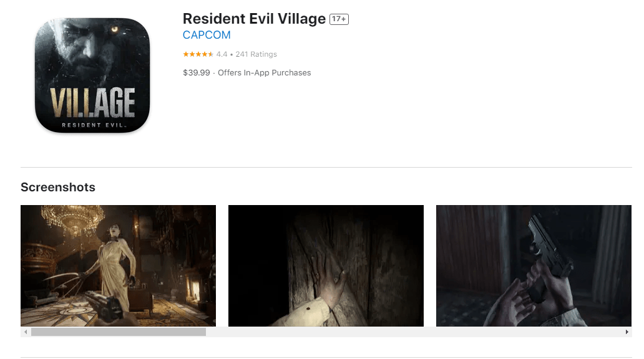The height and width of the screenshot is (359, 644).
Task: Click the fireplace in the first screenshot
Action: click(x=193, y=288)
